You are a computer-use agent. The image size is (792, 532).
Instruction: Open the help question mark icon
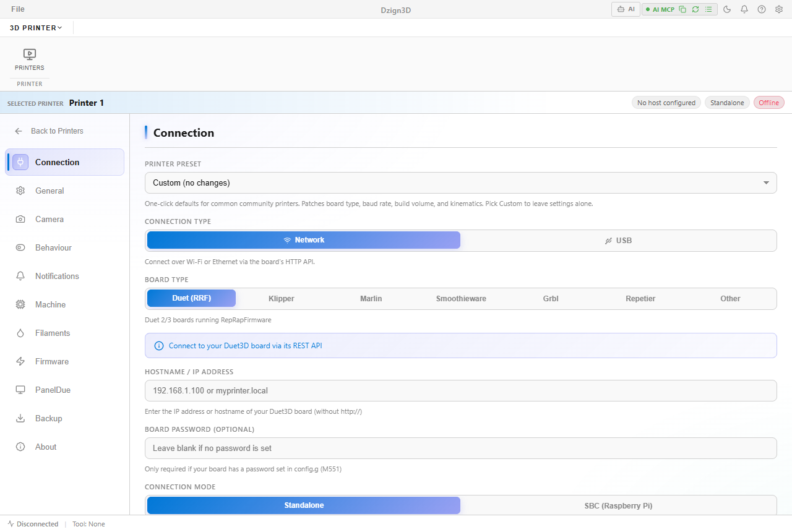tap(762, 9)
